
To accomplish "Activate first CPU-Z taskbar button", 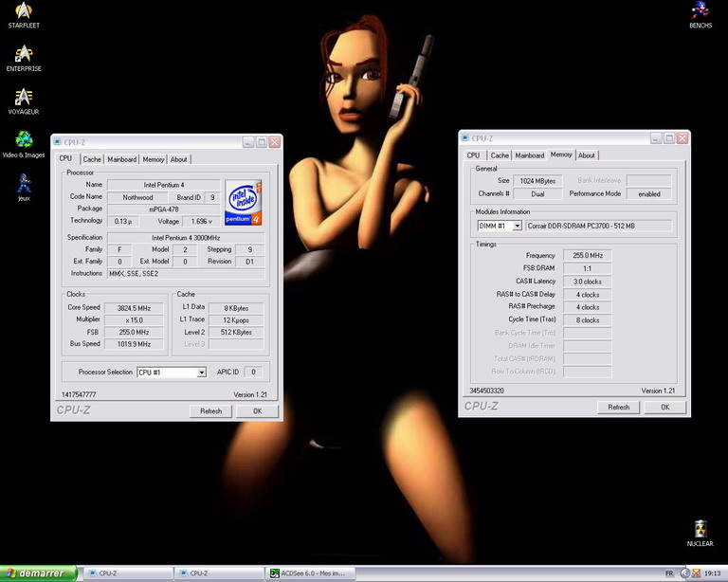I will 129,573.
